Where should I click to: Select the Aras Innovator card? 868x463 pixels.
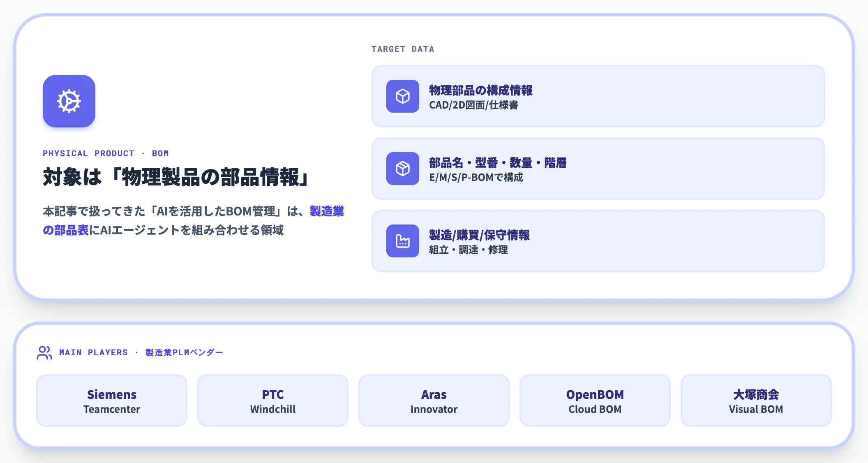pos(434,400)
